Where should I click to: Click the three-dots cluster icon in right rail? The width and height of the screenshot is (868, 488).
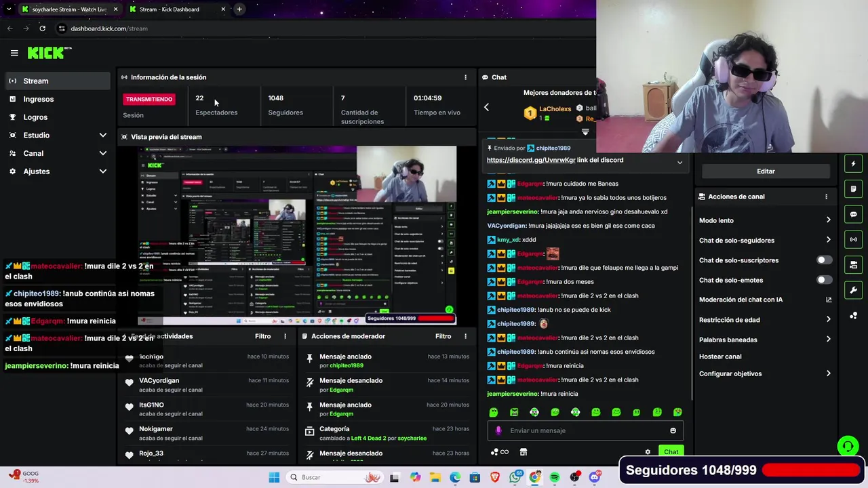pyautogui.click(x=853, y=316)
